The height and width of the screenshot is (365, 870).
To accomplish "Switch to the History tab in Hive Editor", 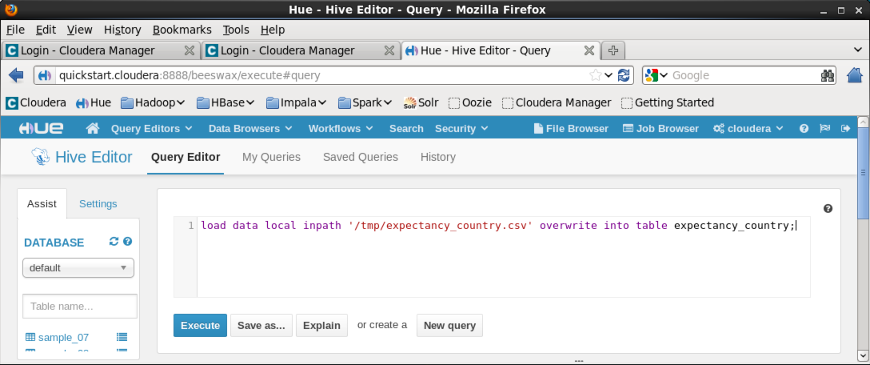I will [438, 157].
